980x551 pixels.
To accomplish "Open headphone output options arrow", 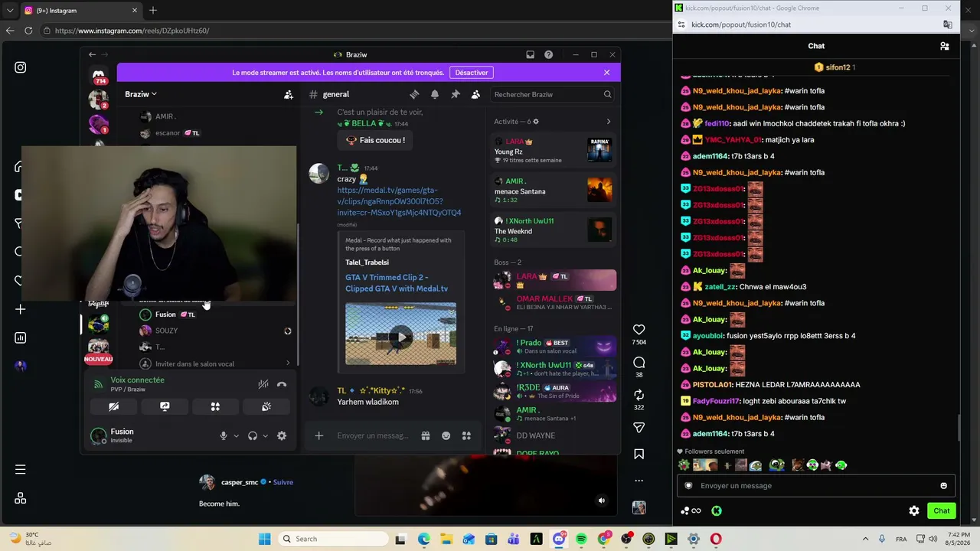I will tap(265, 435).
